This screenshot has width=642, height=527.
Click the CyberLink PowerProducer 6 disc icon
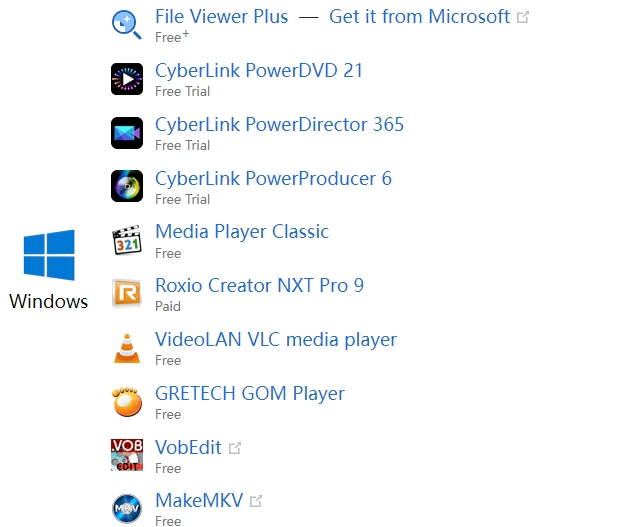[x=127, y=186]
